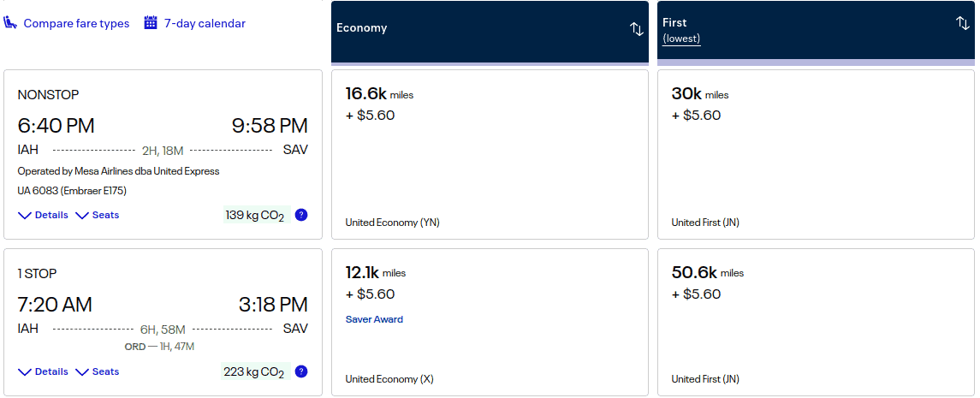Choose the 50.6k miles First fare
The width and height of the screenshot is (980, 398).
click(x=816, y=323)
